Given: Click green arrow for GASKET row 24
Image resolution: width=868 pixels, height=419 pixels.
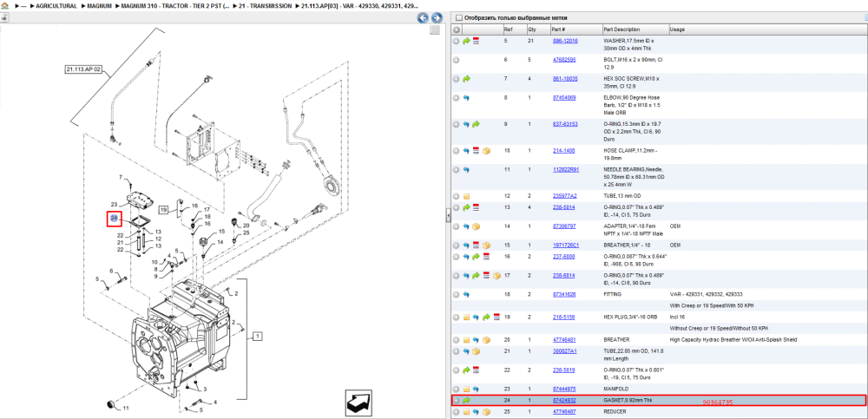Looking at the screenshot, I should [466, 400].
